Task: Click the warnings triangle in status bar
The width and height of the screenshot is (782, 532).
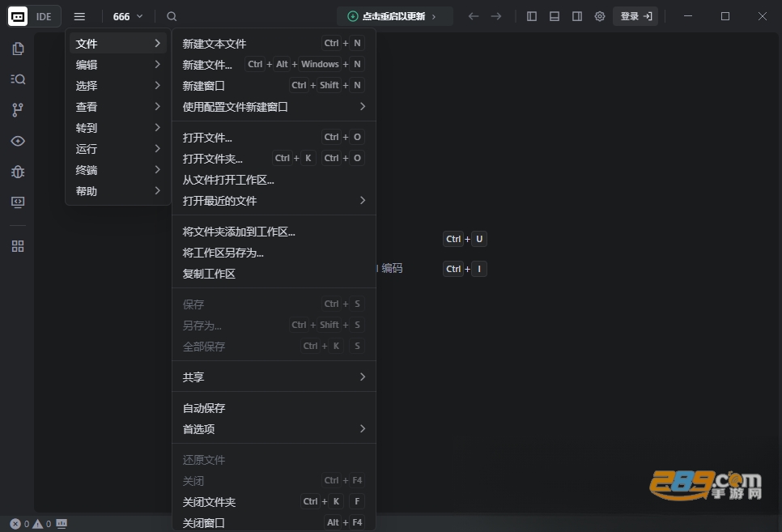Action: click(x=37, y=524)
